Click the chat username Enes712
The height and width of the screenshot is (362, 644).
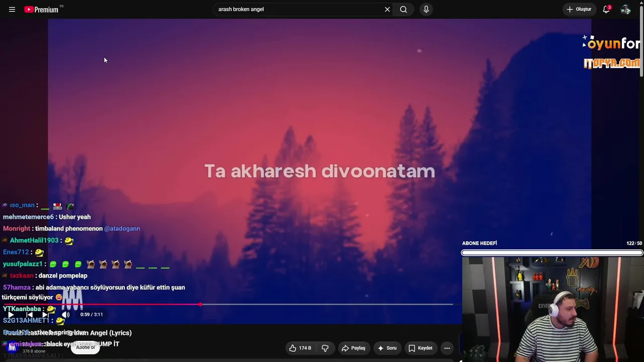pos(16,252)
